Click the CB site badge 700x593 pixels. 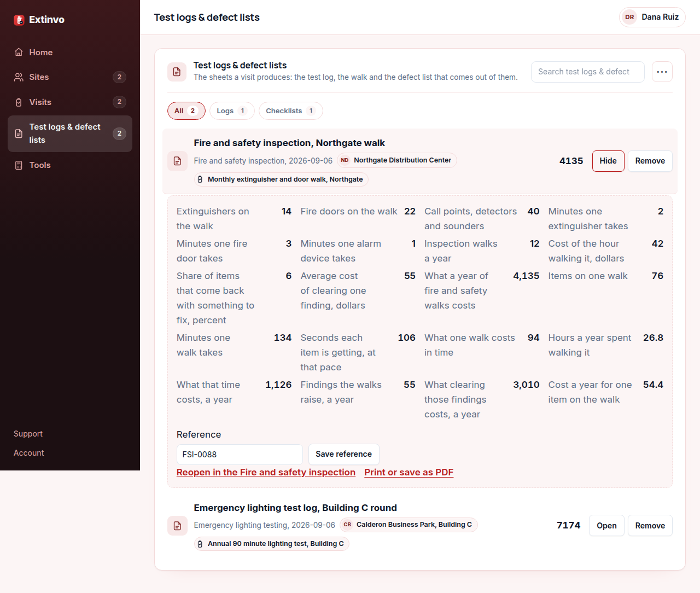tap(347, 525)
